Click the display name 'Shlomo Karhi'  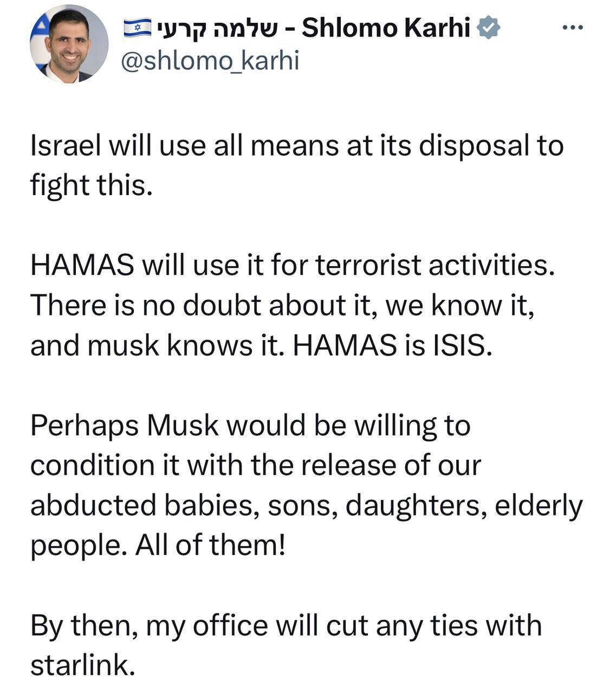pos(385,28)
